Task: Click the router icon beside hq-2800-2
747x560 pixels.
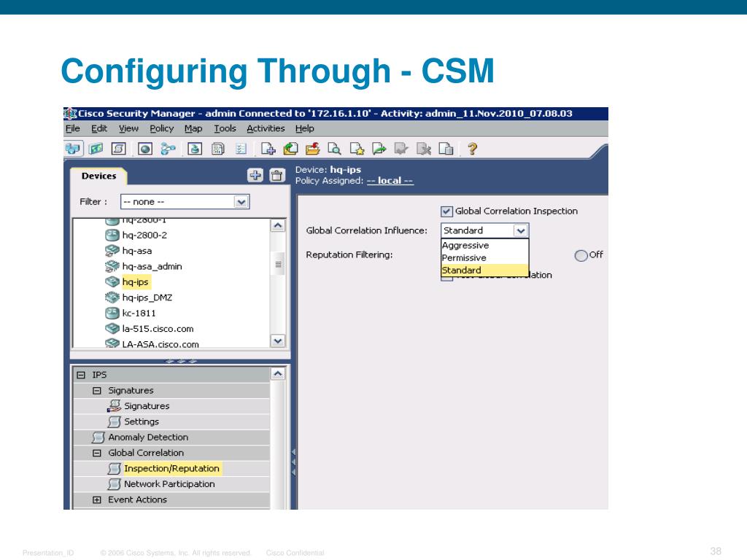Action: 112,235
